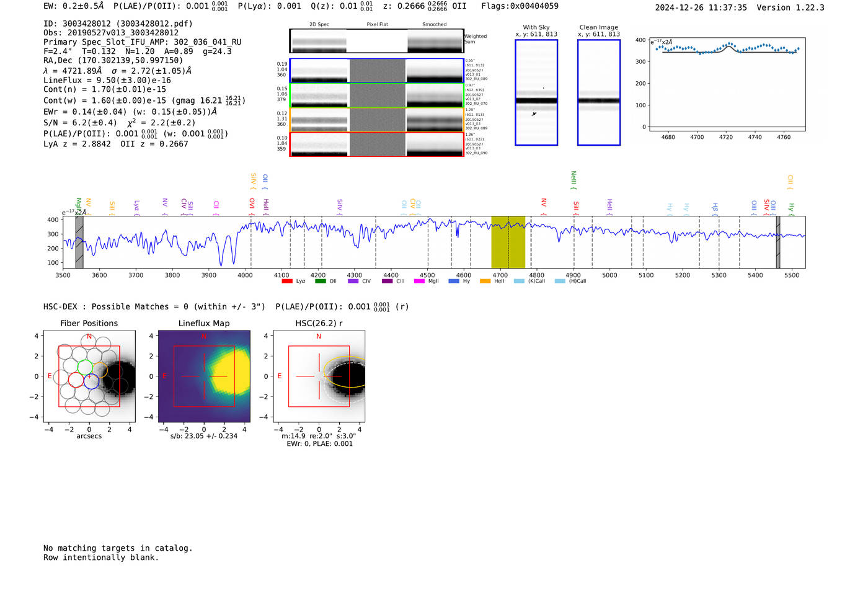Click the blue fiber circle in Fiber Positions
The width and height of the screenshot is (868, 591).
(x=91, y=381)
